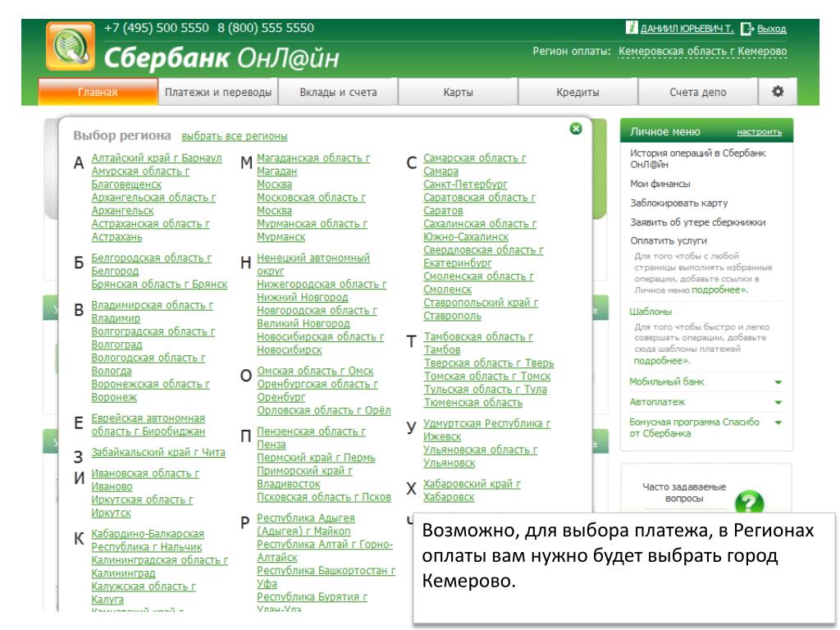The image size is (840, 630).
Task: Pick Санкт-Петербург region
Action: click(x=465, y=185)
